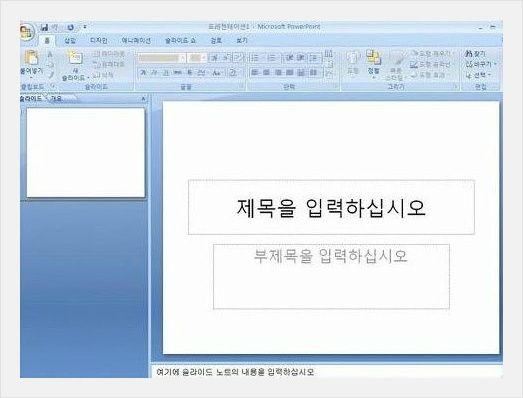Click the Paste clipboard icon

pyautogui.click(x=31, y=58)
